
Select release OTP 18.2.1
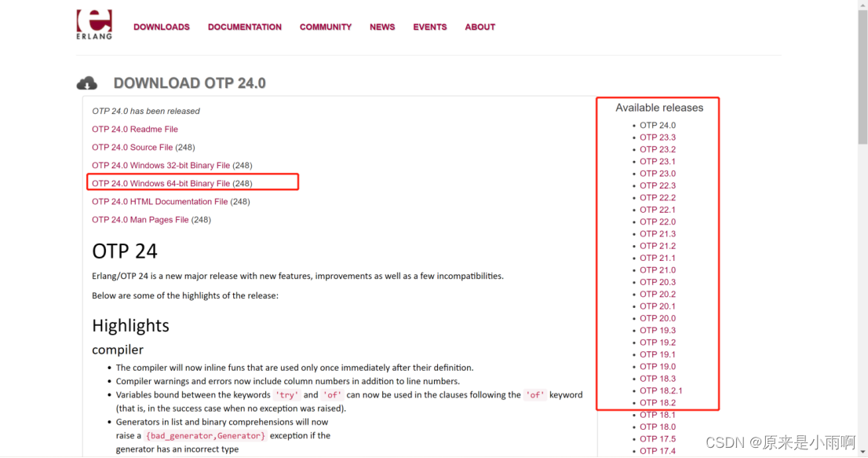[661, 390]
